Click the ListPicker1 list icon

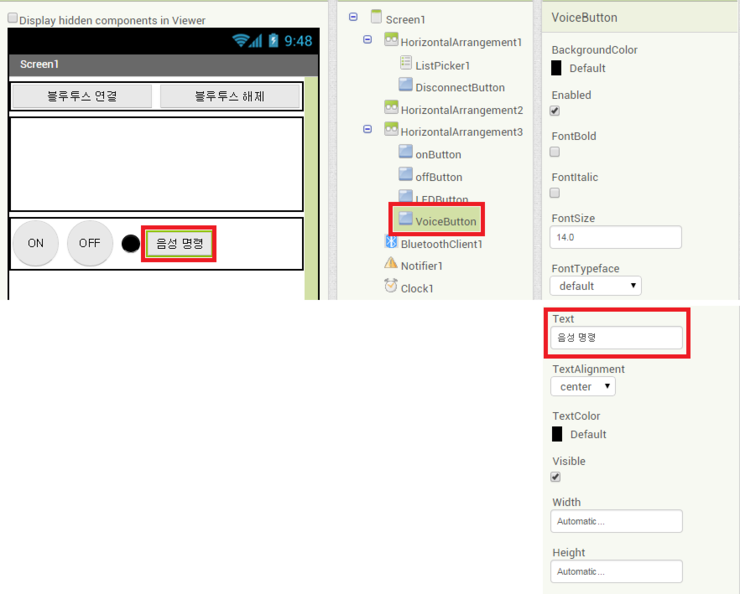406,62
